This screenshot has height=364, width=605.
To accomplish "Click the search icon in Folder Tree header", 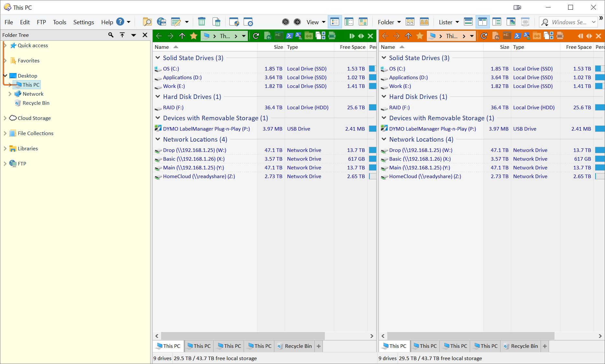I will click(x=111, y=35).
